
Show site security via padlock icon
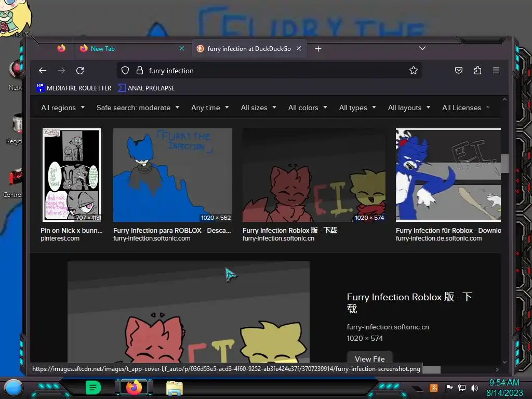pyautogui.click(x=139, y=71)
